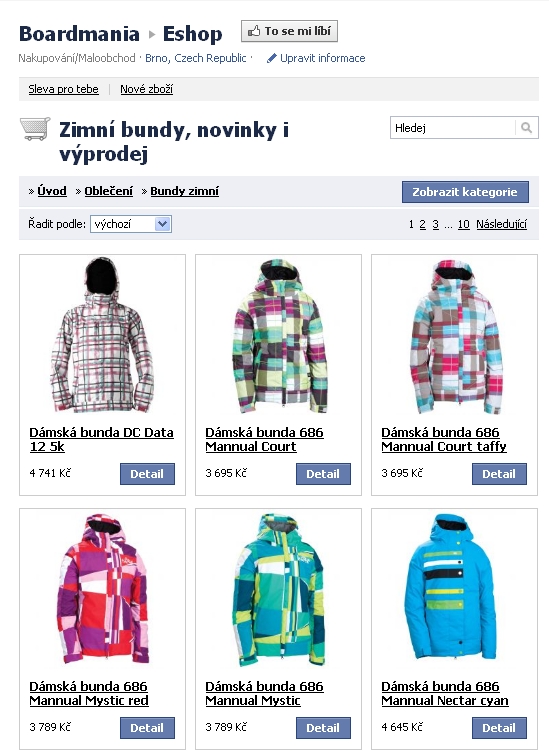Click the shopping cart icon
Viewport: 549px width, 751px height.
tap(35, 128)
